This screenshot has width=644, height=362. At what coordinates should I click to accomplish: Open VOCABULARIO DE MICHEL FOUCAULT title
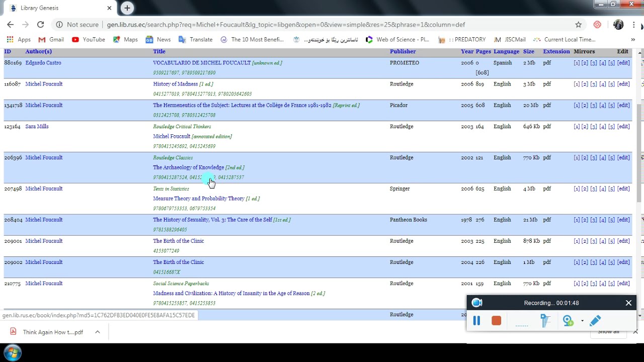pos(202,63)
